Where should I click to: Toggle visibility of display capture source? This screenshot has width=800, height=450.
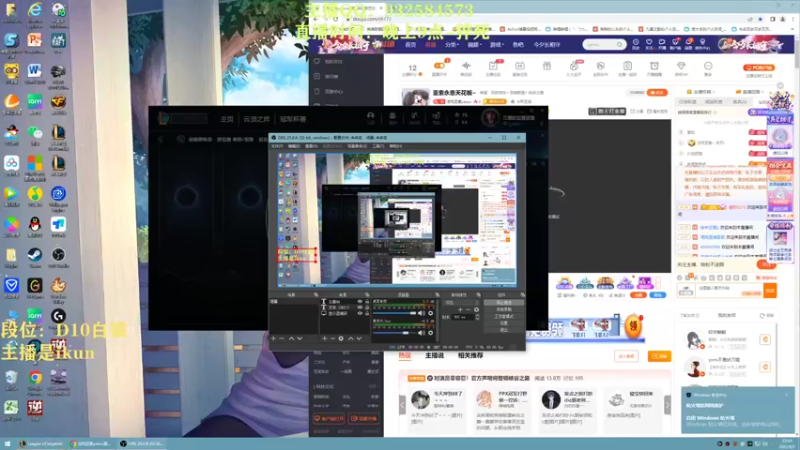(x=360, y=313)
